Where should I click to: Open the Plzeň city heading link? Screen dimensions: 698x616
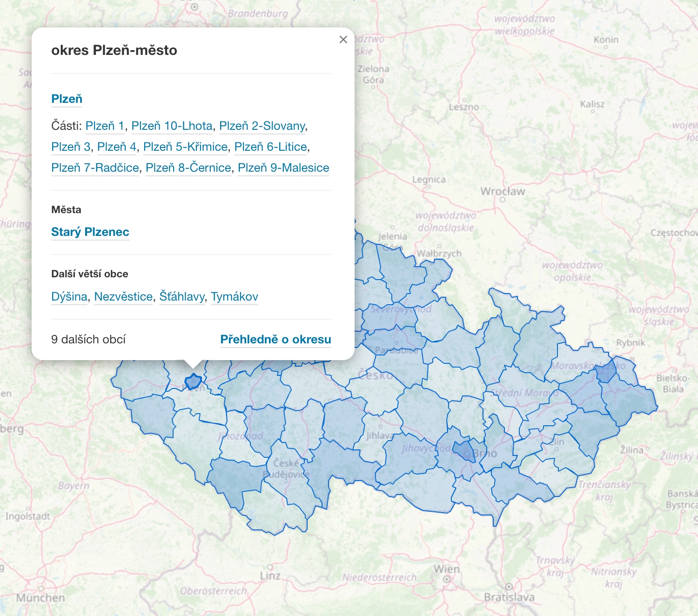click(67, 99)
